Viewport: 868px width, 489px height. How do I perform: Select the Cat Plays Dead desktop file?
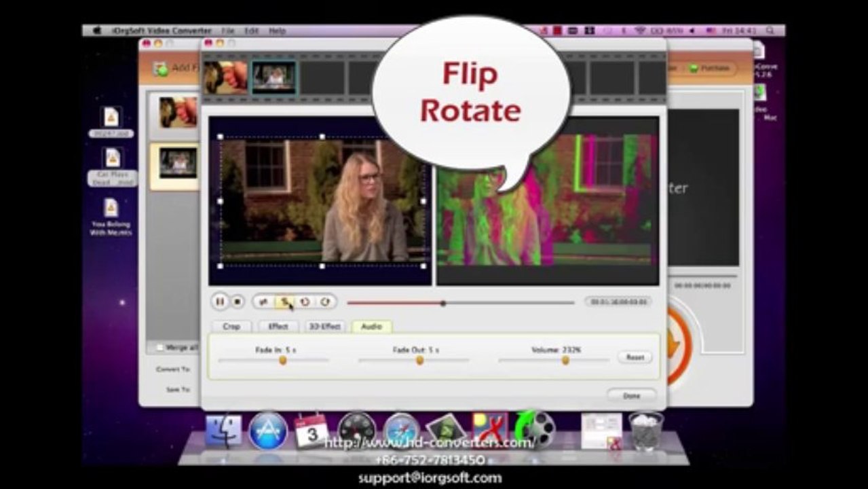[112, 166]
